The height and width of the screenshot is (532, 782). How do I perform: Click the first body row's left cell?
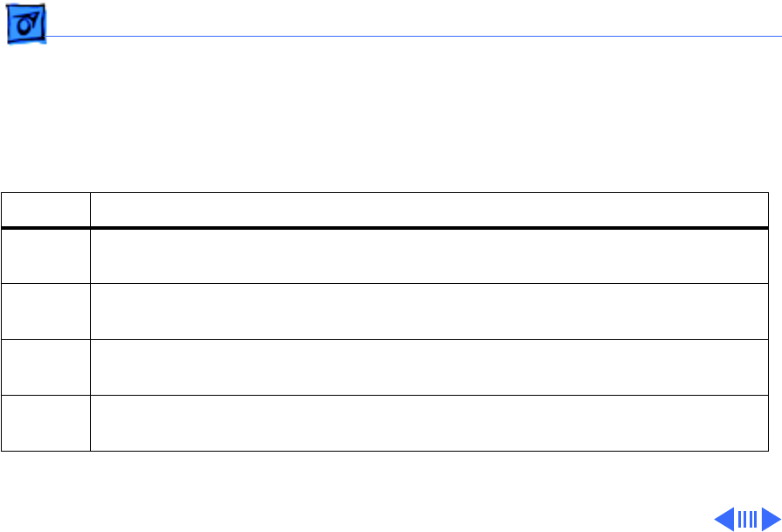(45, 256)
